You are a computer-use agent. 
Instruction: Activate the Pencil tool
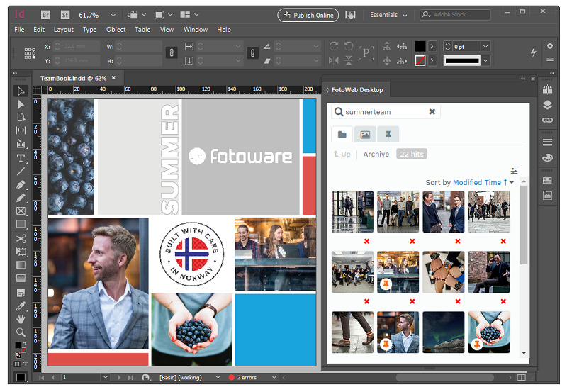pos(21,198)
